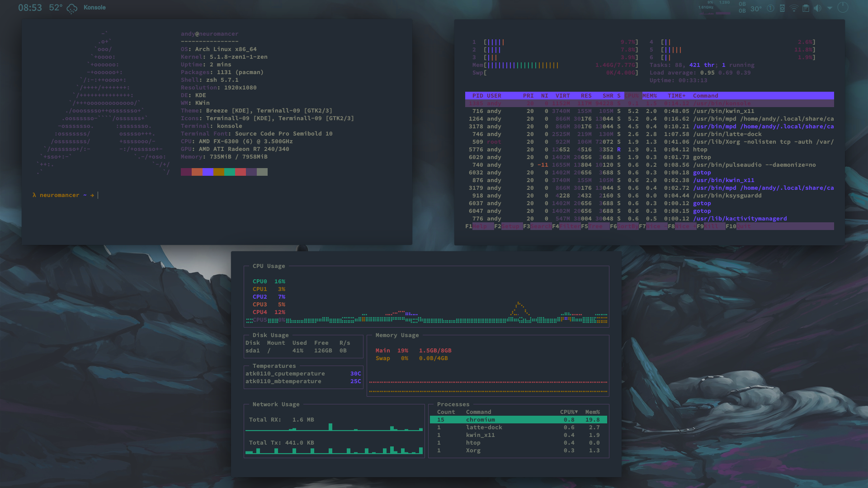Select kwin_x11 row in gotop Processes

519,435
